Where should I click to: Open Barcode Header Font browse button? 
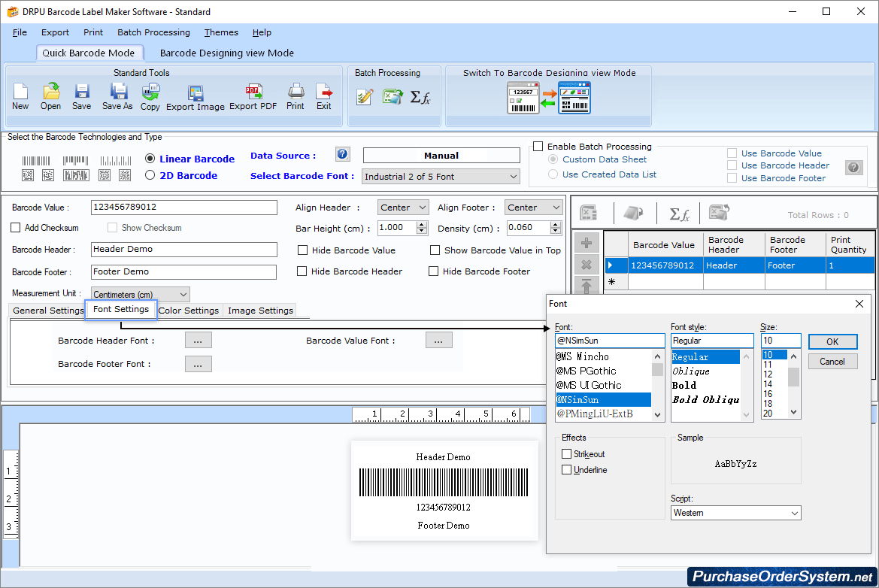pyautogui.click(x=198, y=340)
